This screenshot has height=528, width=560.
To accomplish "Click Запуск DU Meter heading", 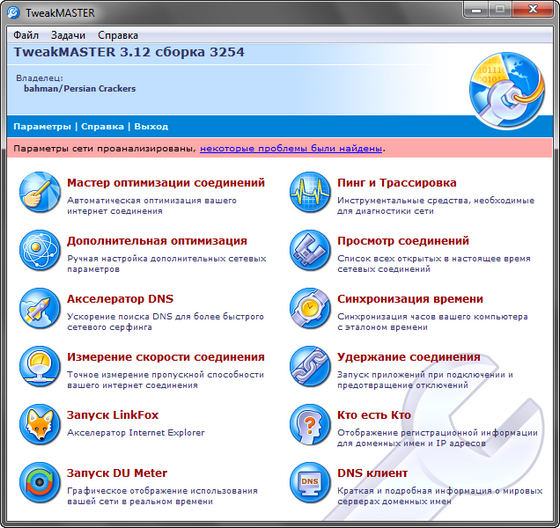I will (117, 473).
